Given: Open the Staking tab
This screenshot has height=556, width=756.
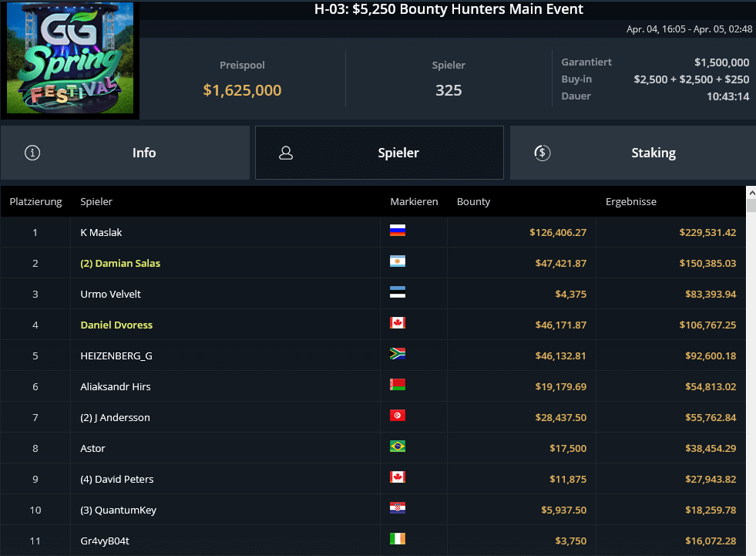Looking at the screenshot, I should [x=633, y=153].
